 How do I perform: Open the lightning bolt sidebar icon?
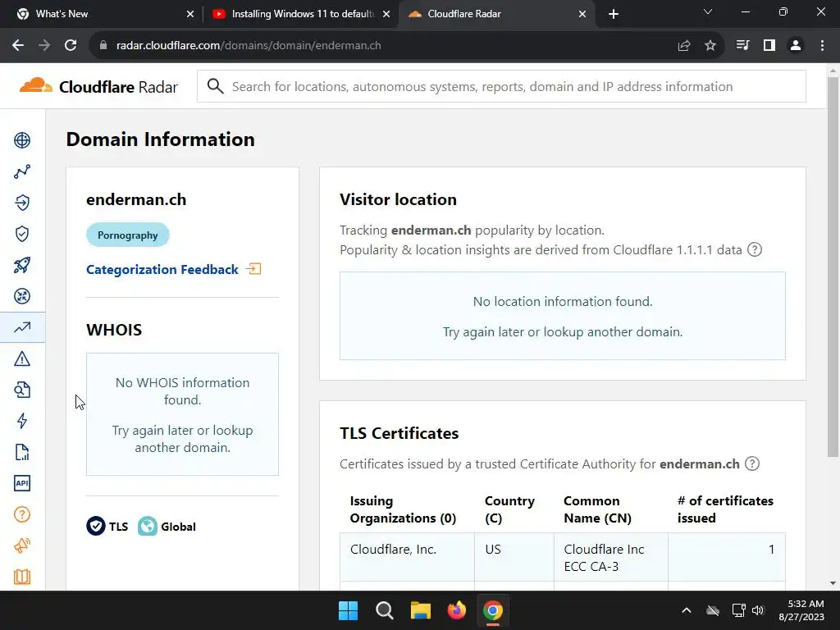(x=22, y=421)
